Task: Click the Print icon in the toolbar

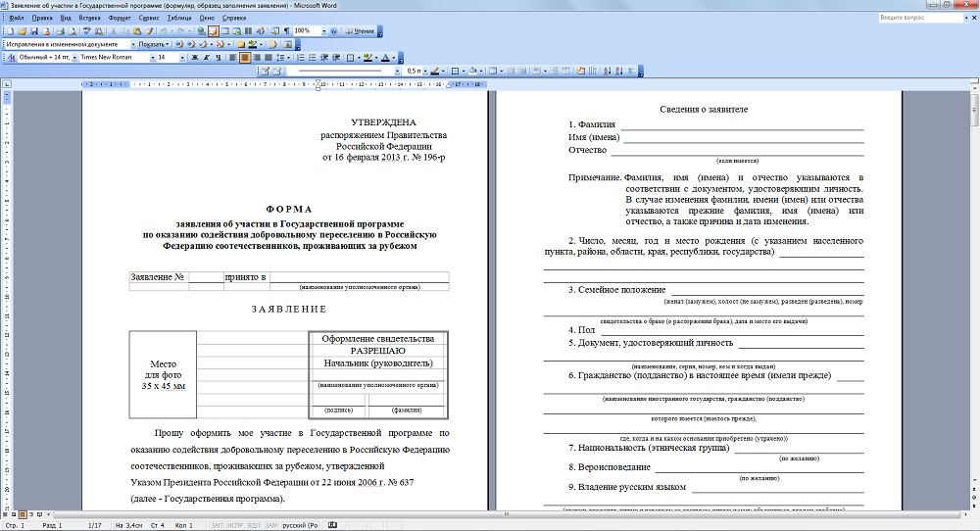Action: click(x=60, y=31)
